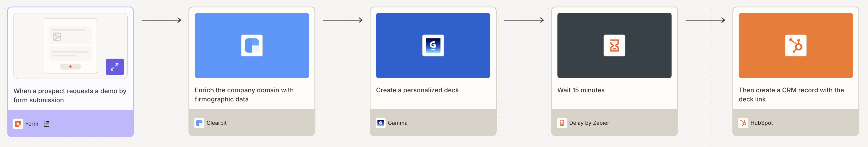
Task: Click the small Gamma footer icon
Action: tap(380, 123)
